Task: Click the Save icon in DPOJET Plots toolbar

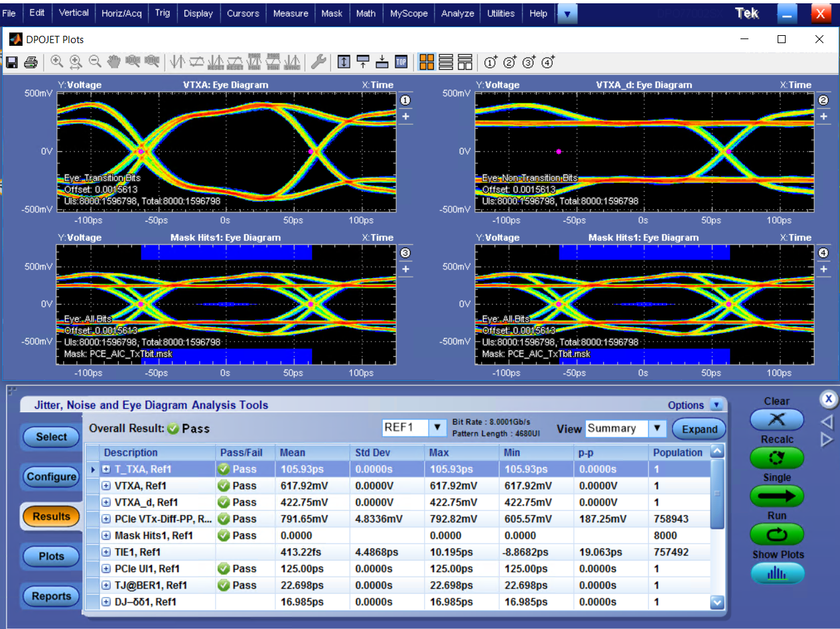Action: pos(12,62)
